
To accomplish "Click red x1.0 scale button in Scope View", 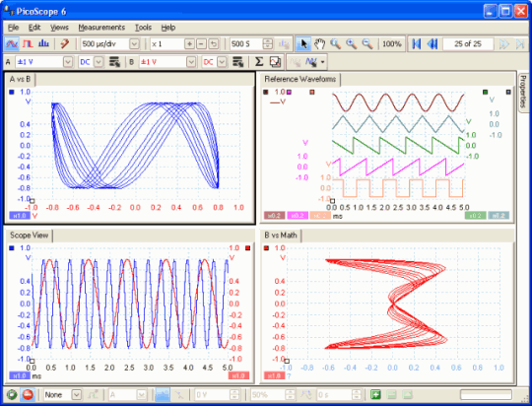I will pos(238,375).
